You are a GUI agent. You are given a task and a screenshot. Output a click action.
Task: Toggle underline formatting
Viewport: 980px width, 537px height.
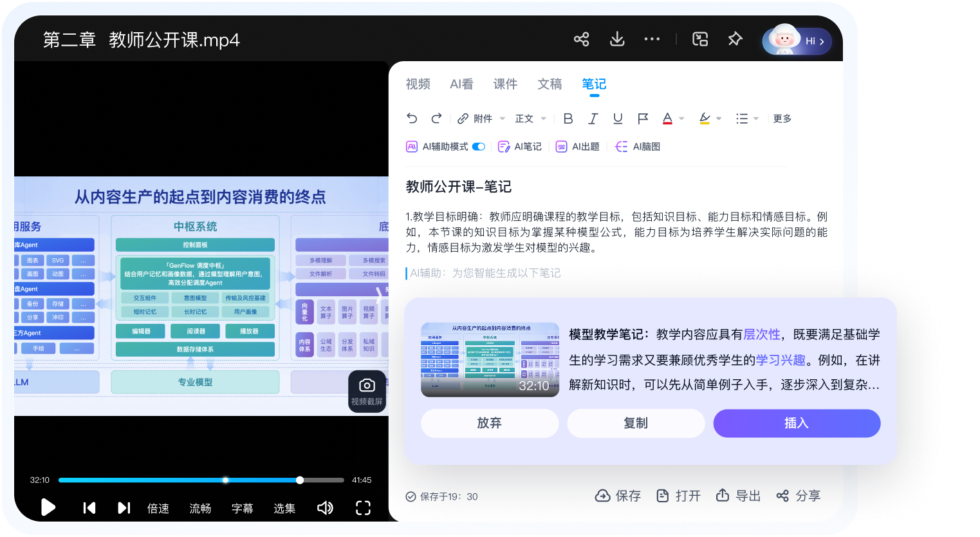tap(618, 118)
